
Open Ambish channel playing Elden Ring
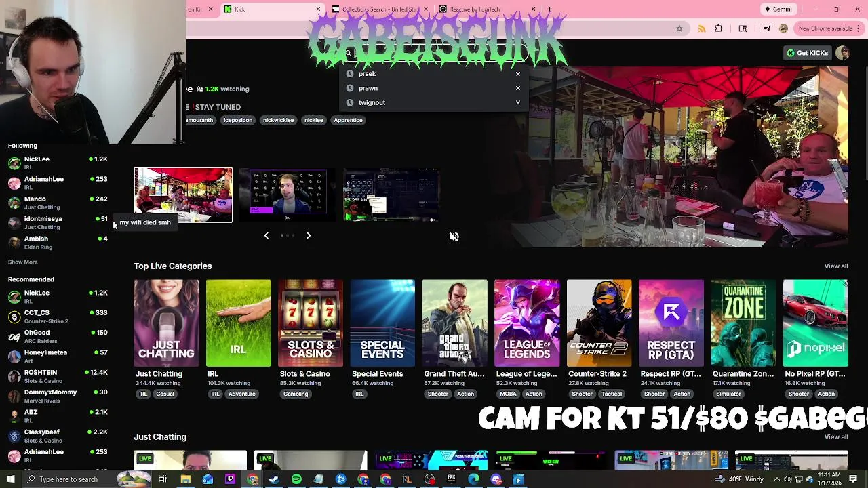pyautogui.click(x=58, y=243)
